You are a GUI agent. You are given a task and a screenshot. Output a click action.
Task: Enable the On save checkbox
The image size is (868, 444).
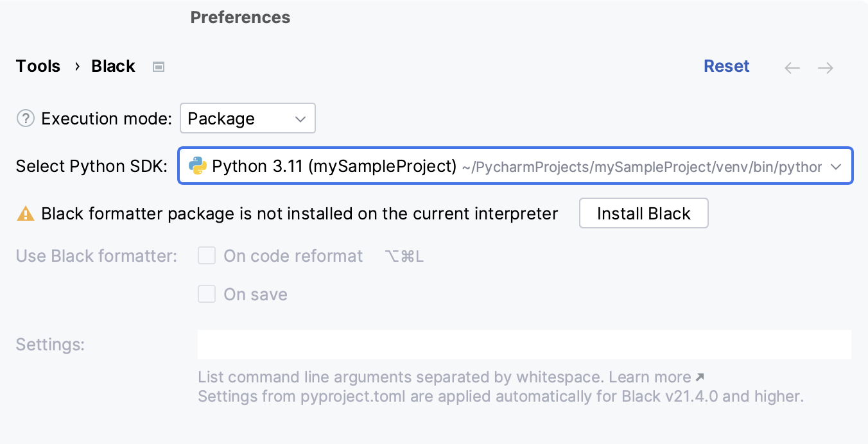pyautogui.click(x=207, y=294)
